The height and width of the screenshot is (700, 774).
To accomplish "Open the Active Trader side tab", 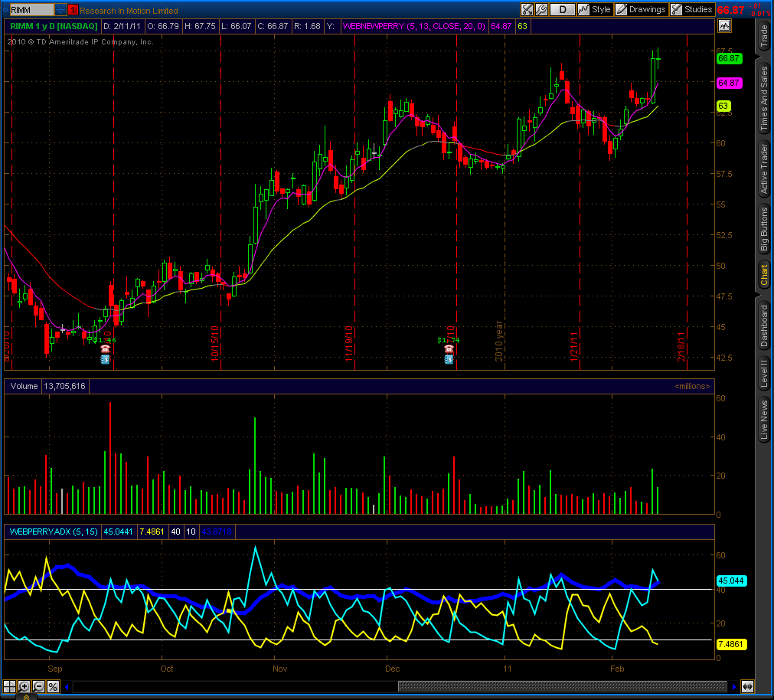I will pos(764,168).
